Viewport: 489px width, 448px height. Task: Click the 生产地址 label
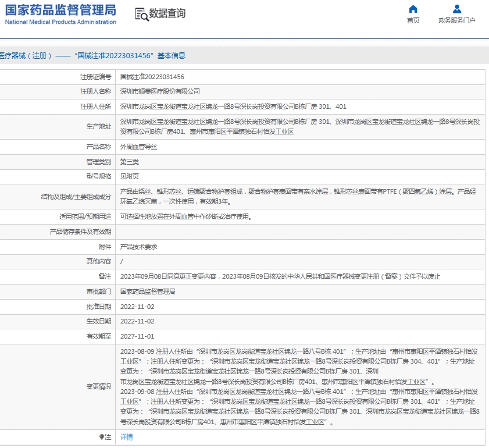click(x=98, y=126)
